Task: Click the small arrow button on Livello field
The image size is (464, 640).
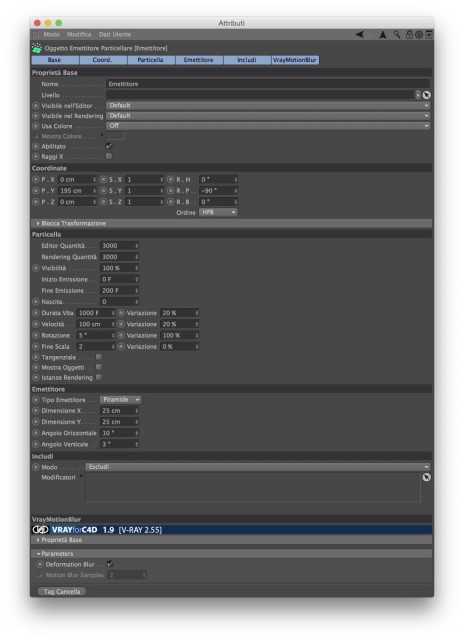Action: click(x=418, y=95)
